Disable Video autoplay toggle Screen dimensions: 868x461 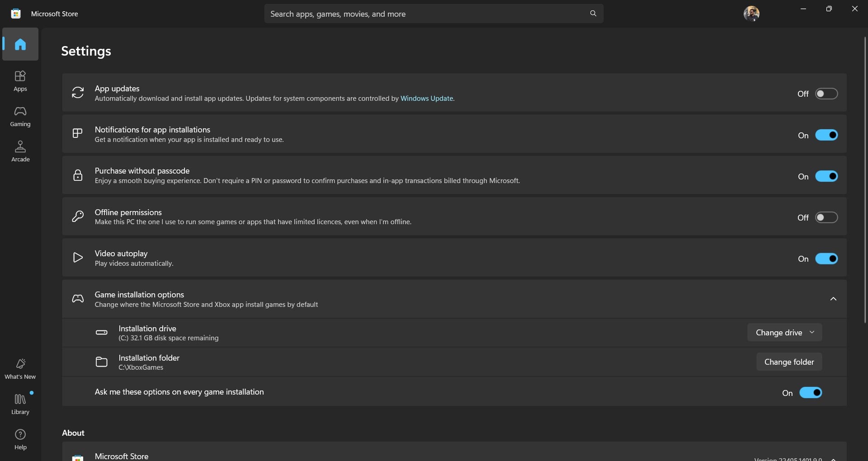tap(826, 259)
